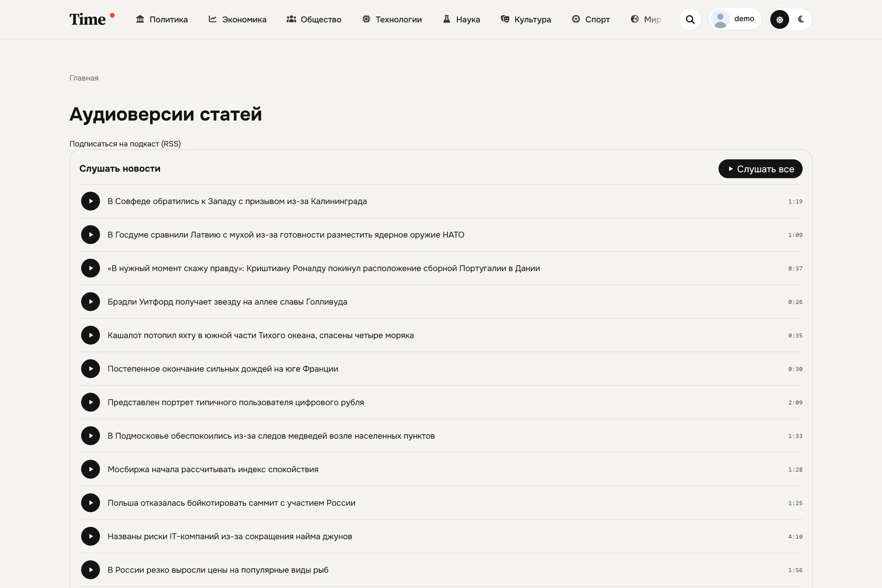Image resolution: width=882 pixels, height=588 pixels.
Task: Play the цифрового рубля article audio
Action: 90,402
